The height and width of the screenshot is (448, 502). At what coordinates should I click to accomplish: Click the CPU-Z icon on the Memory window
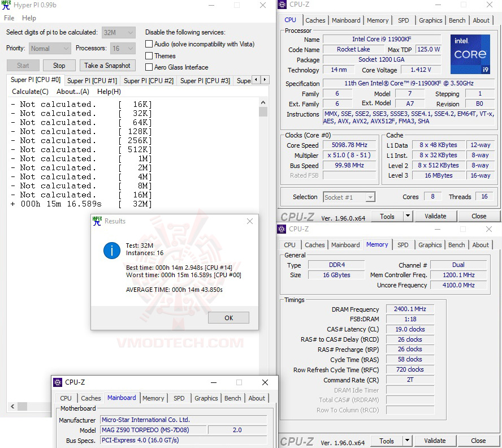tap(281, 230)
